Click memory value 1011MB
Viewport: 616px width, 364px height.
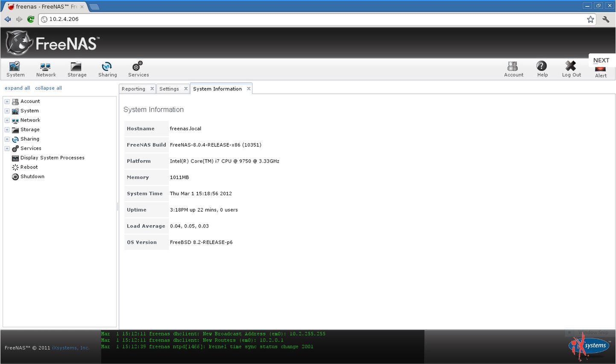(x=179, y=177)
